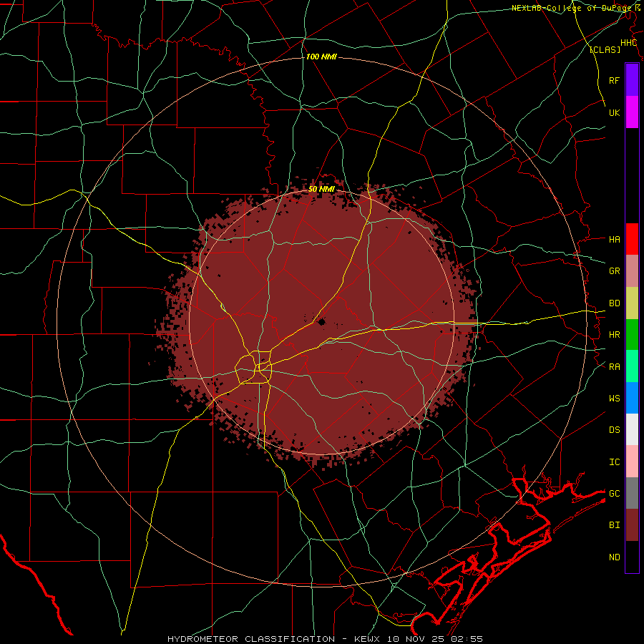Click the IC light pink legend swatch
Image resolution: width=644 pixels, height=644 pixels.
point(632,461)
